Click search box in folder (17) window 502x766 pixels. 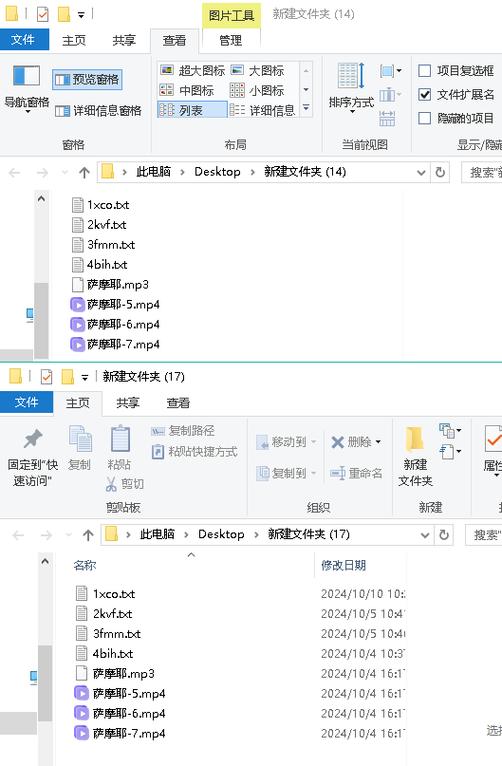coord(483,534)
